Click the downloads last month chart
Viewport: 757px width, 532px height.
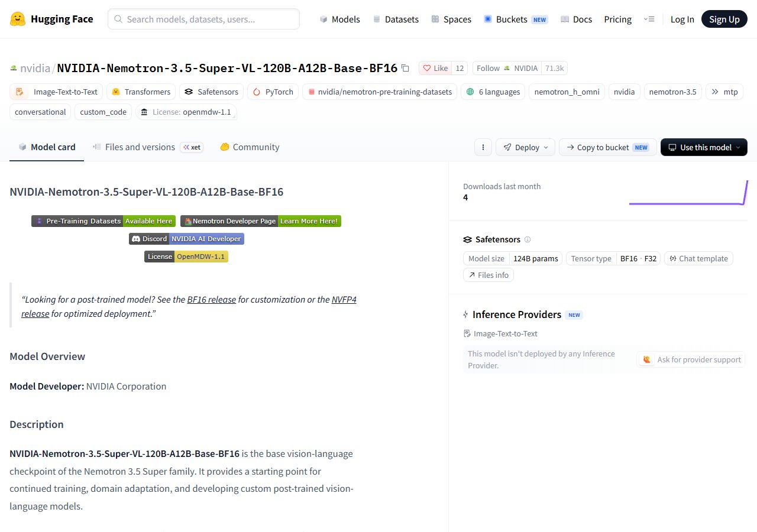pyautogui.click(x=688, y=192)
